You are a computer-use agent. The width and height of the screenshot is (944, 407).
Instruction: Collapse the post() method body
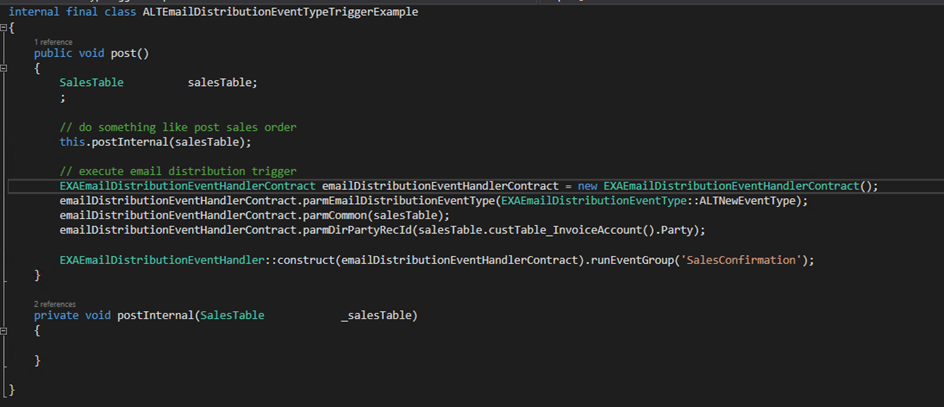(x=5, y=68)
